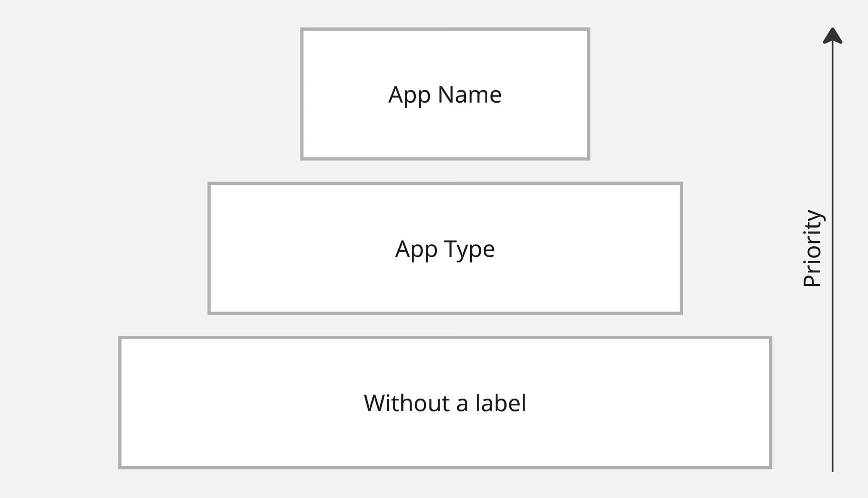Click the word App in top box

[410, 96]
